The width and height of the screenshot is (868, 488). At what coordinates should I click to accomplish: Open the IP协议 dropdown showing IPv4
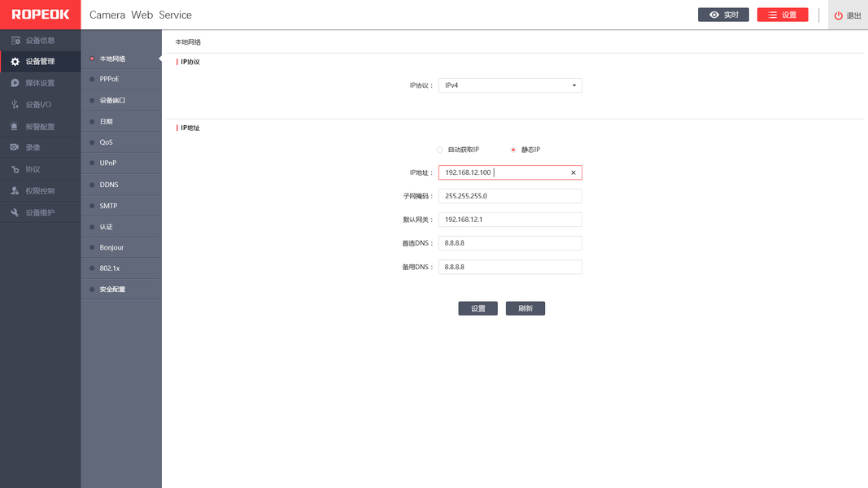(510, 85)
